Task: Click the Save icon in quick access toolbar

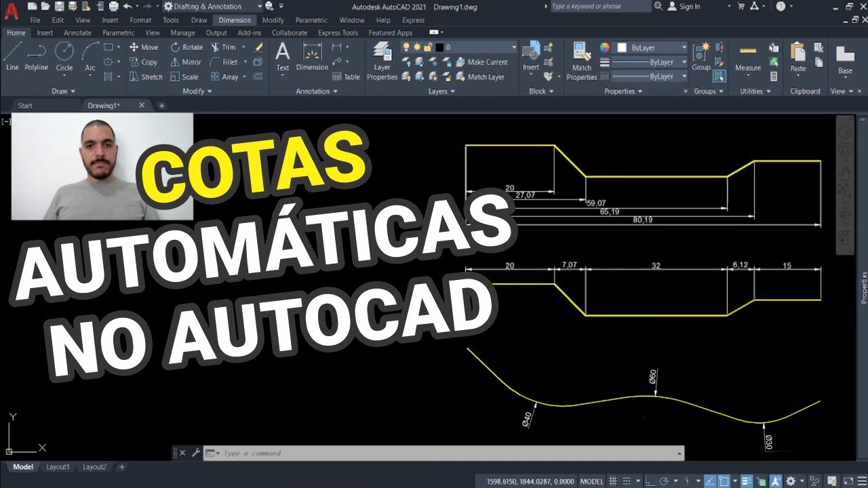Action: 59,6
